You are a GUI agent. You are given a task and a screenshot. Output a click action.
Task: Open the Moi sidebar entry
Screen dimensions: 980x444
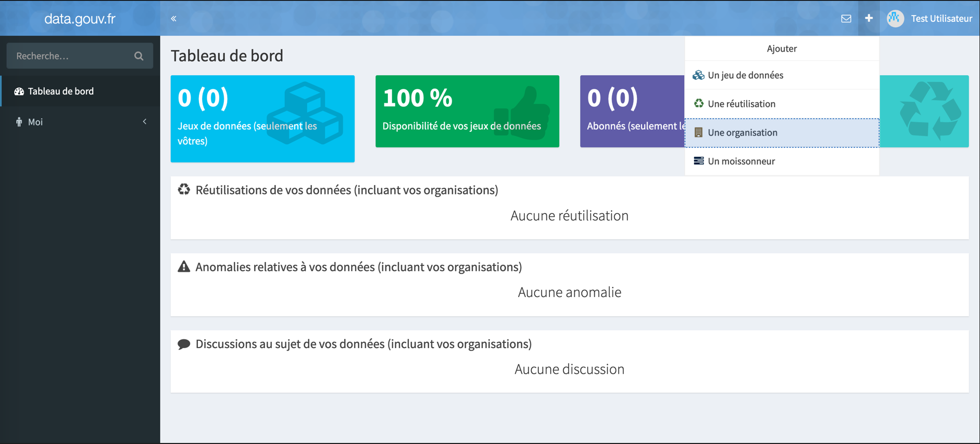click(x=80, y=122)
